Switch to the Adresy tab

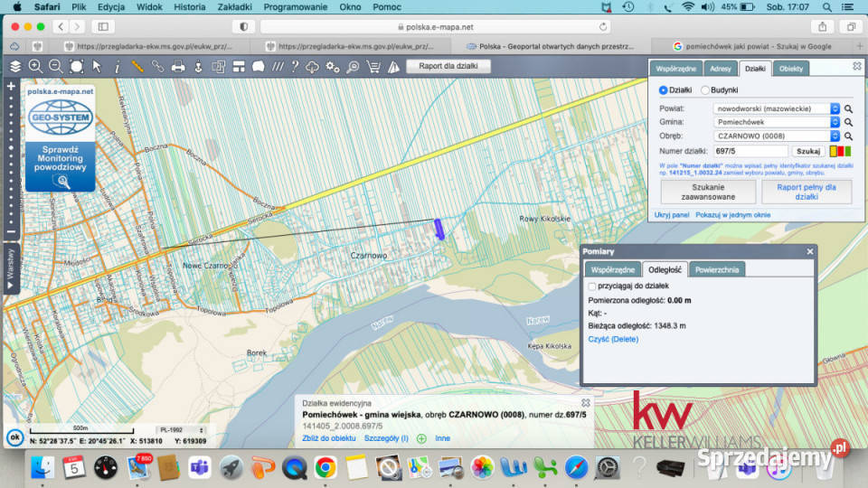(721, 68)
